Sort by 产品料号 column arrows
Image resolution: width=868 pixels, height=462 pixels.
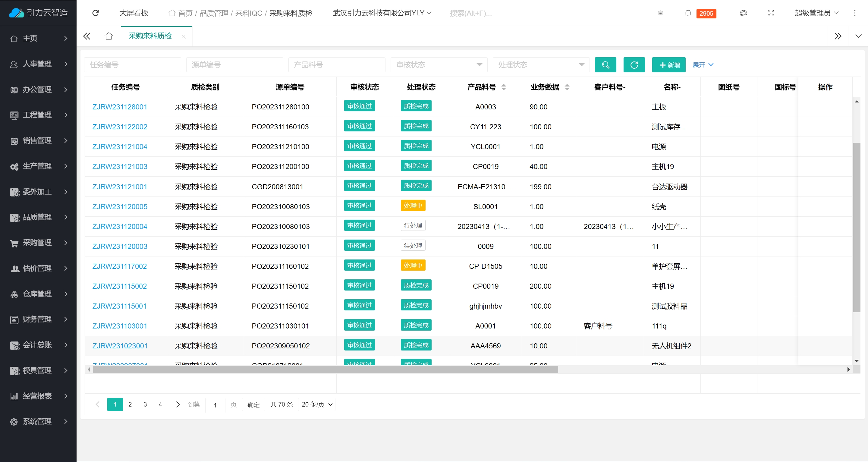(x=503, y=87)
